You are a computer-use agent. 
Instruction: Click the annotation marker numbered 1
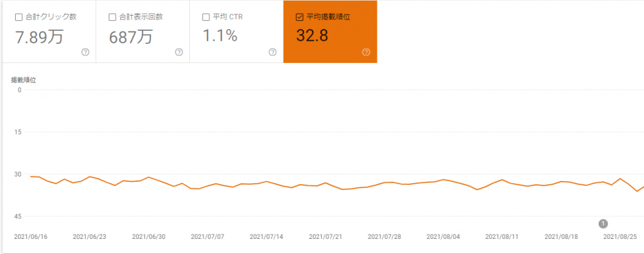point(603,224)
